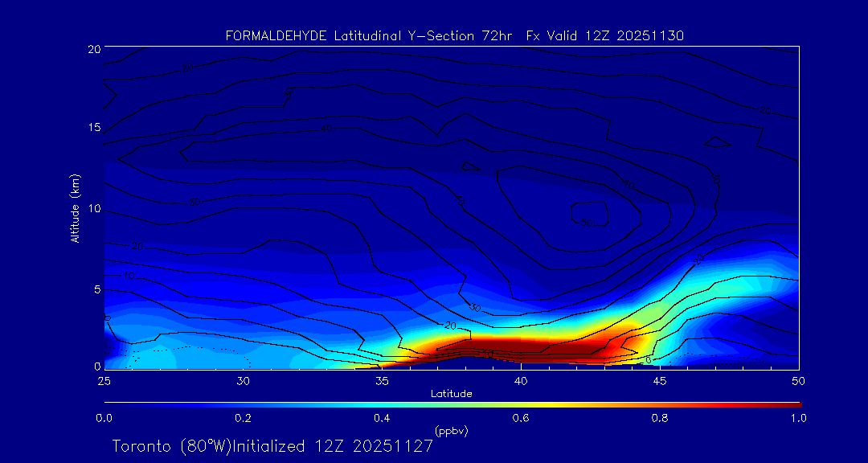
Task: Click the latitude 35 tick label
Action: point(382,380)
